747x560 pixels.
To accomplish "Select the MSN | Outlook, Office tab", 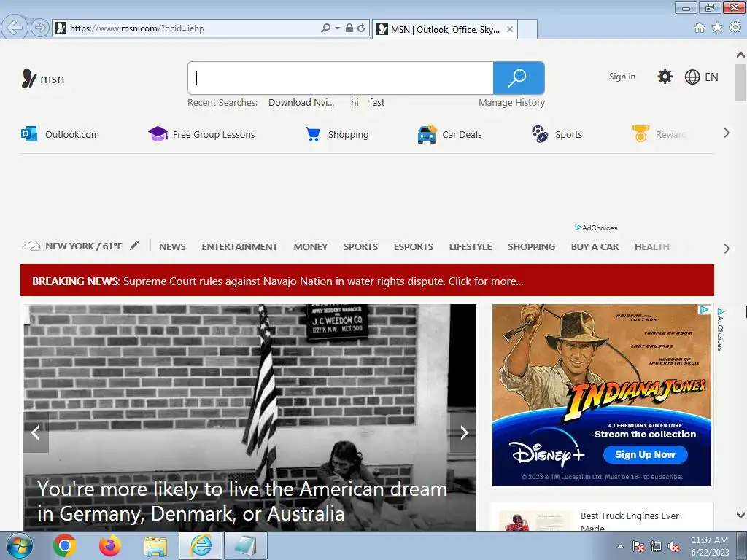I will pos(444,29).
